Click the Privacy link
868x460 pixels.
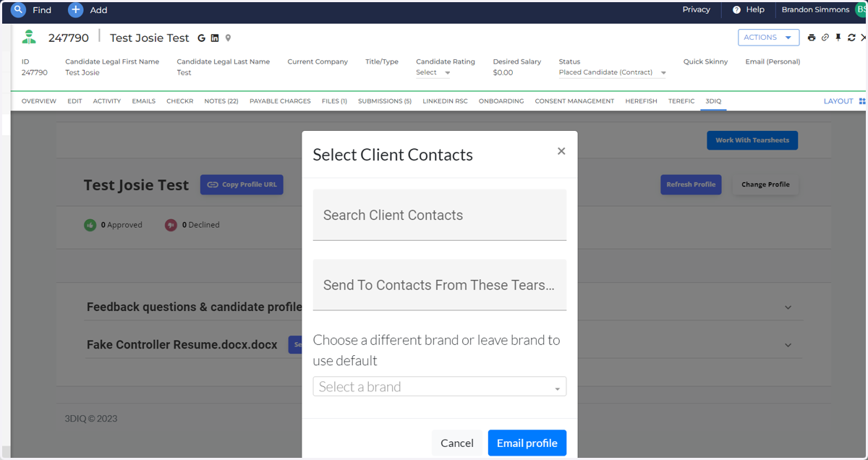pyautogui.click(x=697, y=10)
